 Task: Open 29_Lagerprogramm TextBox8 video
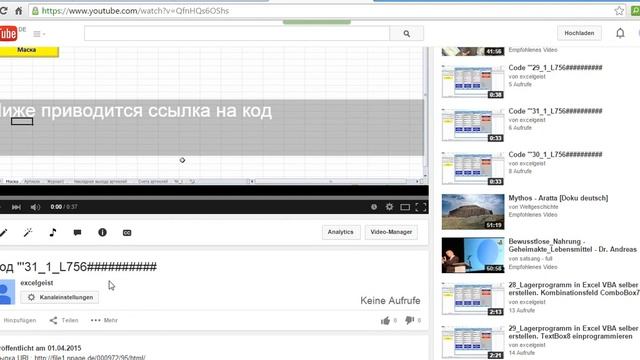573,332
